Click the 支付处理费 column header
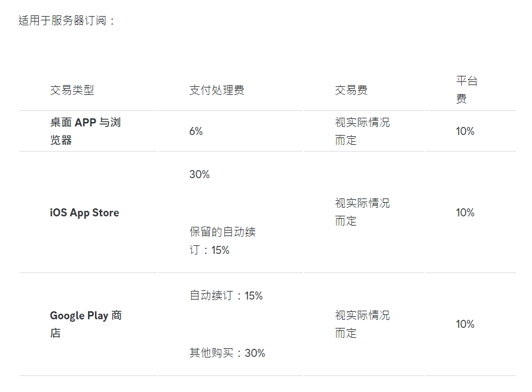532x392 pixels. point(216,90)
